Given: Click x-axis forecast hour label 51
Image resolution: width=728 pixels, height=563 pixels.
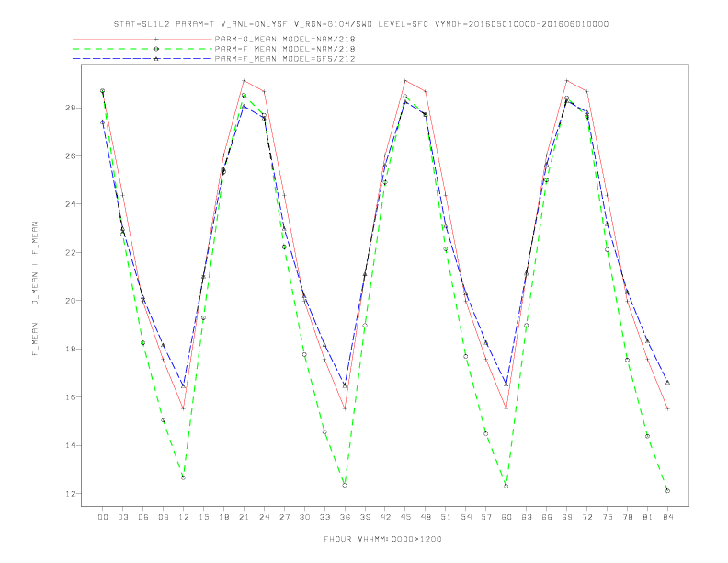Looking at the screenshot, I should pos(446,517).
